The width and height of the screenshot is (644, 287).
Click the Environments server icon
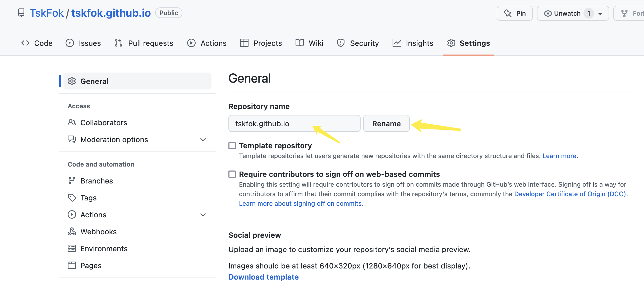pyautogui.click(x=72, y=248)
